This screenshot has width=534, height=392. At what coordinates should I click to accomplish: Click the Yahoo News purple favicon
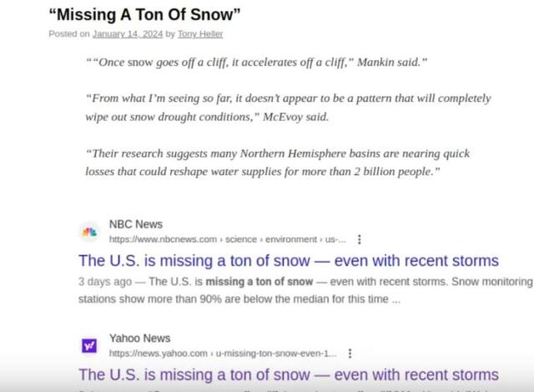tap(89, 346)
